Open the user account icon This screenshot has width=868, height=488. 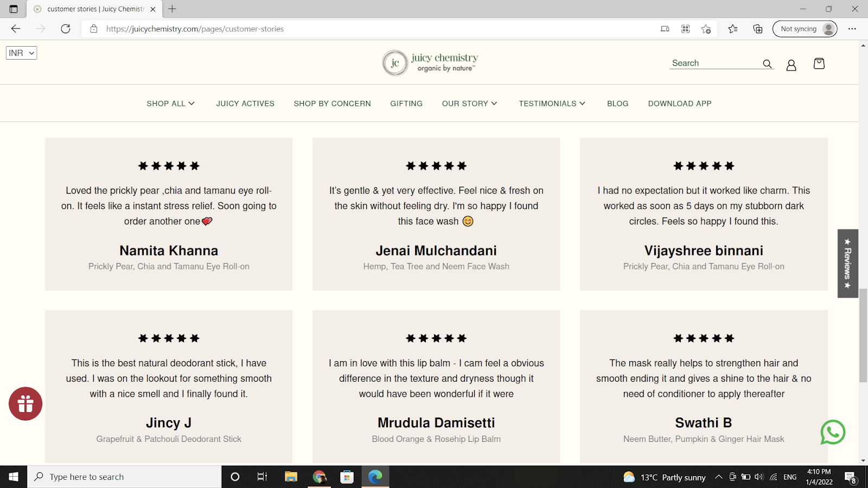(791, 65)
